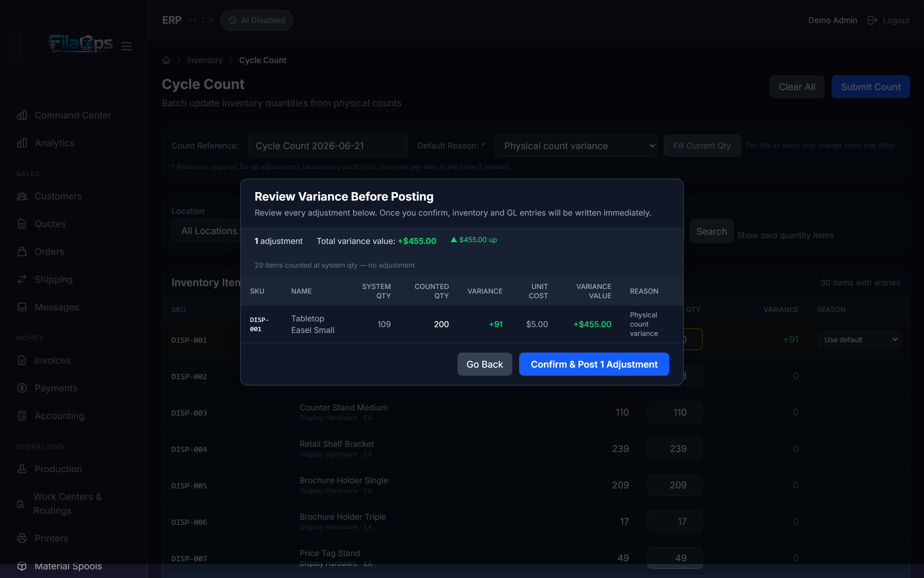The height and width of the screenshot is (578, 924).
Task: Click the Shipping arrows icon
Action: coord(22,279)
